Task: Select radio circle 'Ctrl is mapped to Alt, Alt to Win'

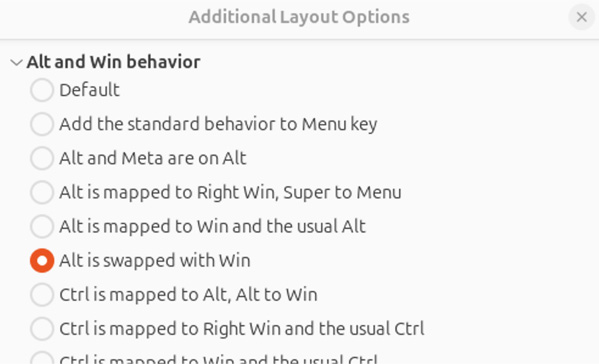Action: pos(42,294)
